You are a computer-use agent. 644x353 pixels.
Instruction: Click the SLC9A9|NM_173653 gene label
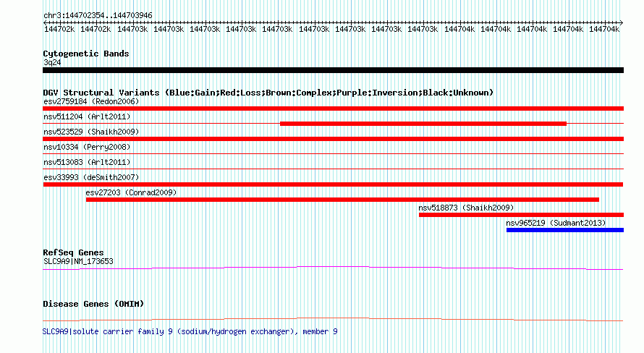[78, 261]
